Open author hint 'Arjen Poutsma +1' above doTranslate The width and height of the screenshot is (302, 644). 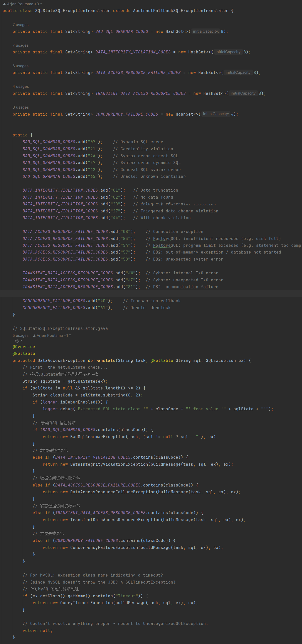pyautogui.click(x=52, y=336)
